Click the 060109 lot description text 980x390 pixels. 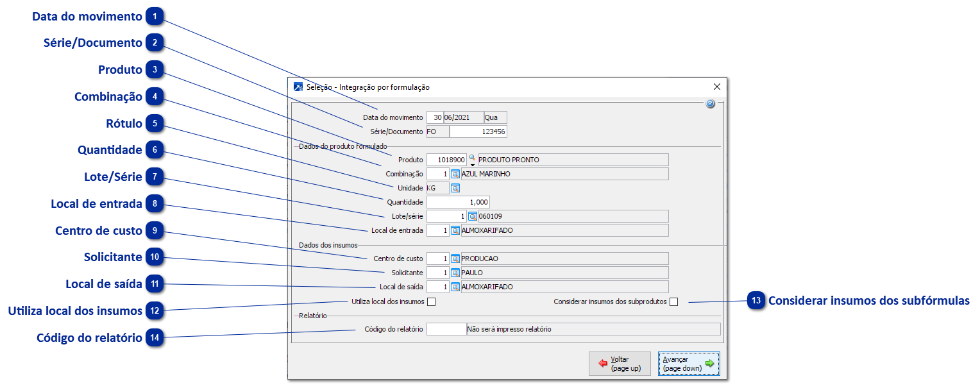491,216
